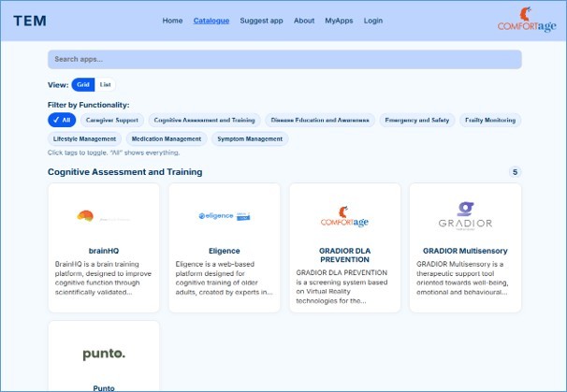Open the Catalogue menu item
The image size is (567, 392).
(x=211, y=21)
